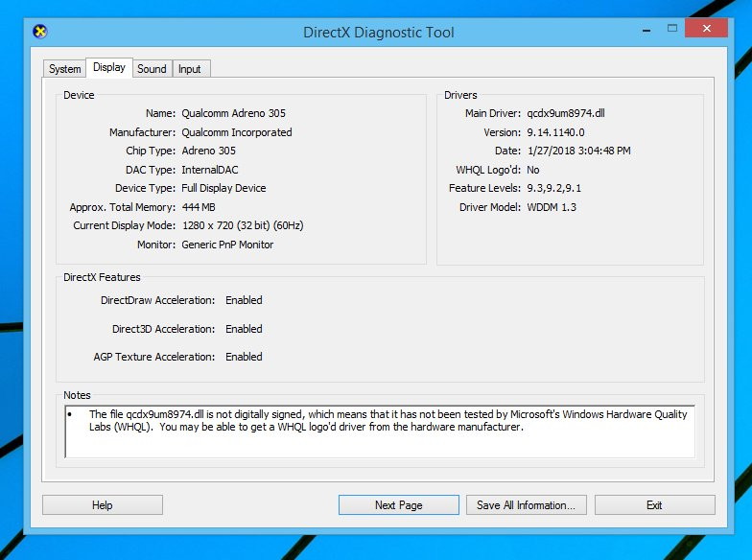This screenshot has height=560, width=752.
Task: Select the Display tab
Action: coord(109,67)
